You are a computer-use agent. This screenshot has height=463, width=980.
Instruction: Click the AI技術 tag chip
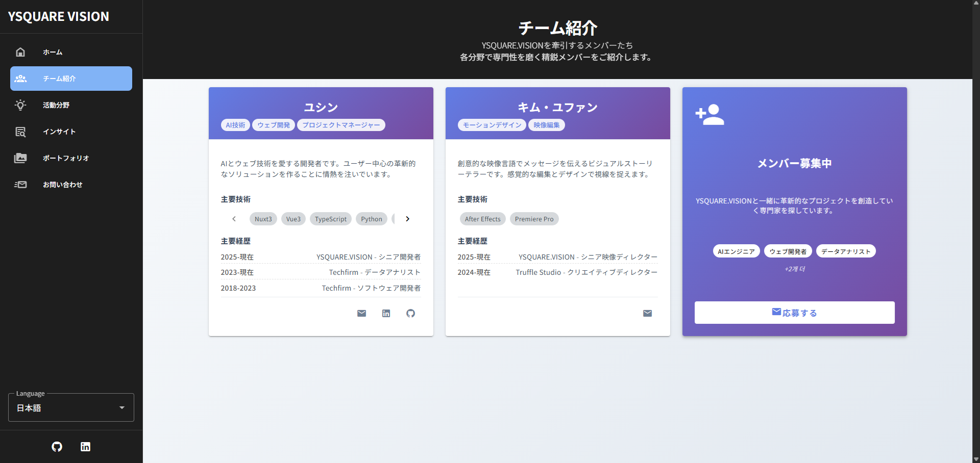coord(235,125)
